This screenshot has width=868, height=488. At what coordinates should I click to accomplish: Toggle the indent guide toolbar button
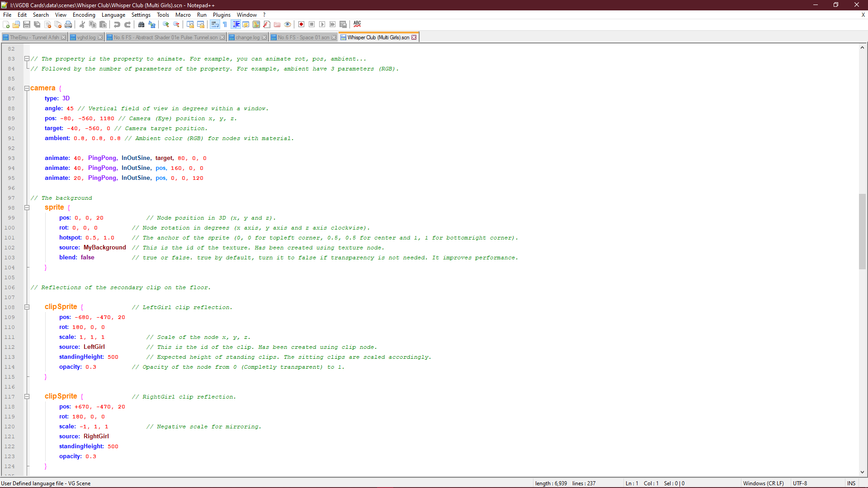(236, 24)
